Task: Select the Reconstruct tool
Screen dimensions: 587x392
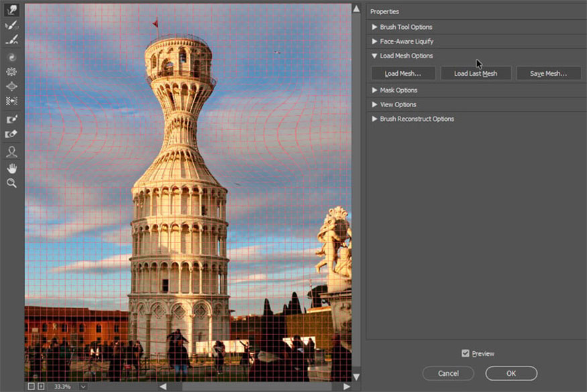Action: (11, 25)
